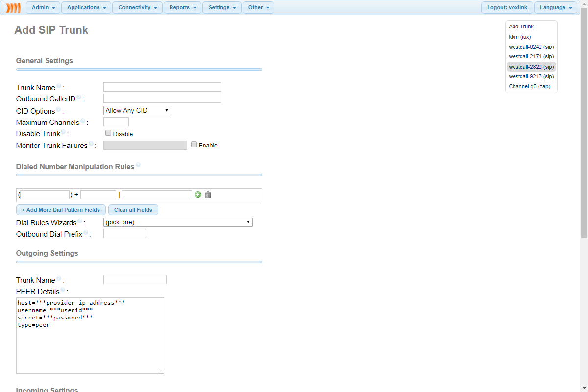588x392 pixels.
Task: Open the Applications menu
Action: [86, 8]
